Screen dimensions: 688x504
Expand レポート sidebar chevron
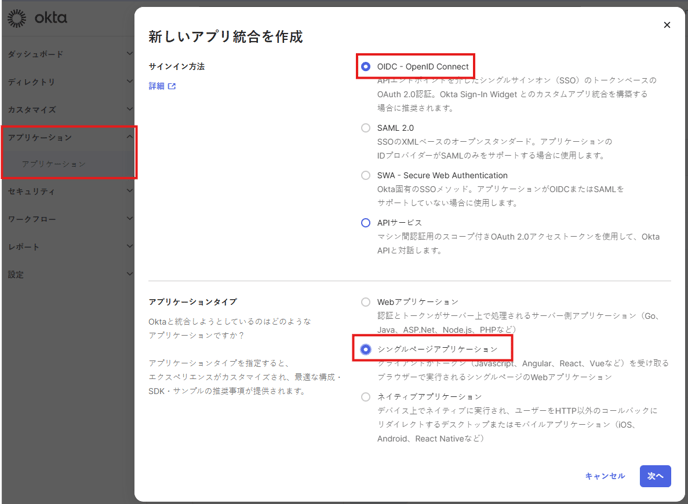coord(129,246)
